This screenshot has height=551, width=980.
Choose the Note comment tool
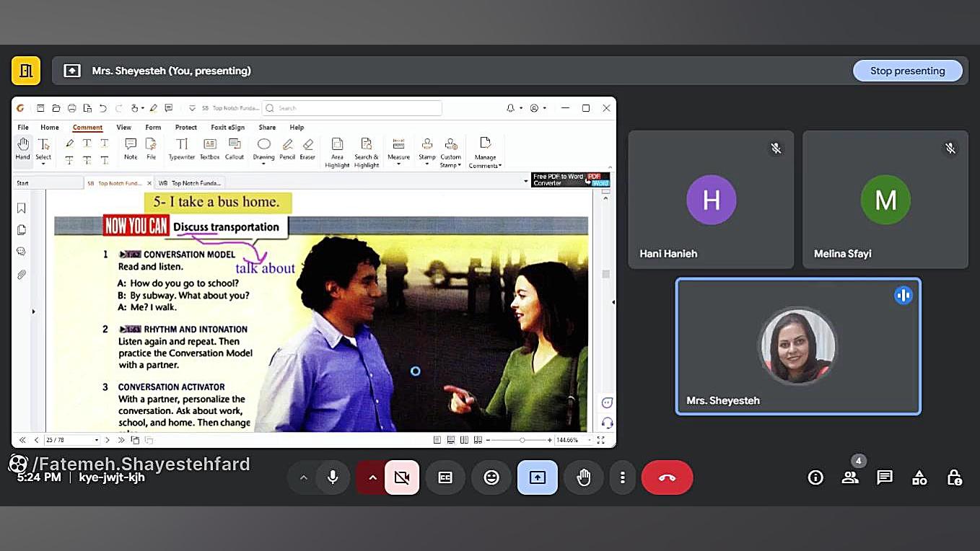[131, 149]
